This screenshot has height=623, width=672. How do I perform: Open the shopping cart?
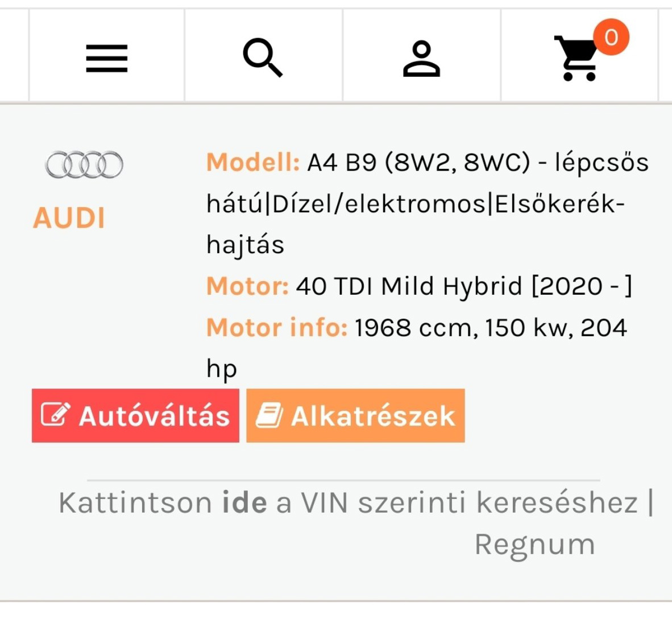point(576,59)
